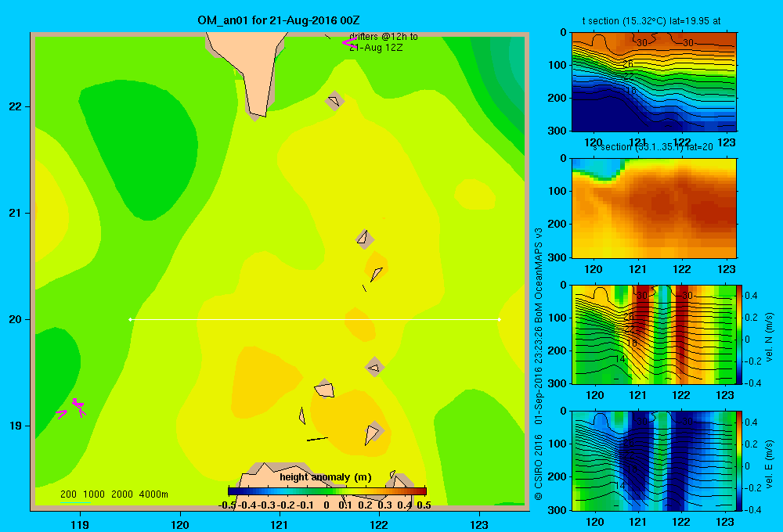783x532 pixels.
Task: Select the narrow island near 19.1°N 121.2°E
Action: (x=302, y=415)
